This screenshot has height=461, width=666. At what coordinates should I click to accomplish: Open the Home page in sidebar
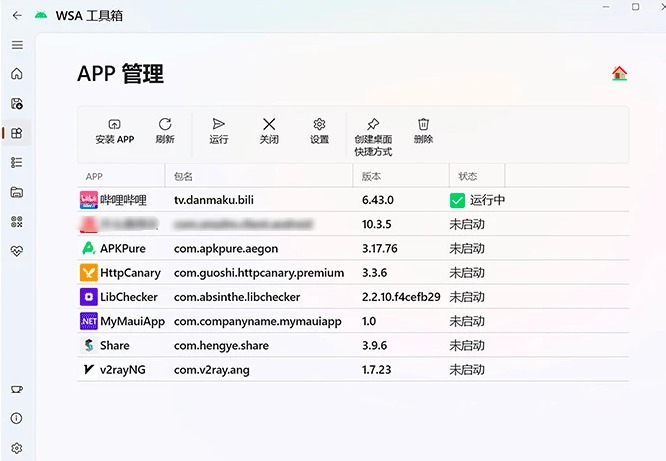[x=17, y=74]
